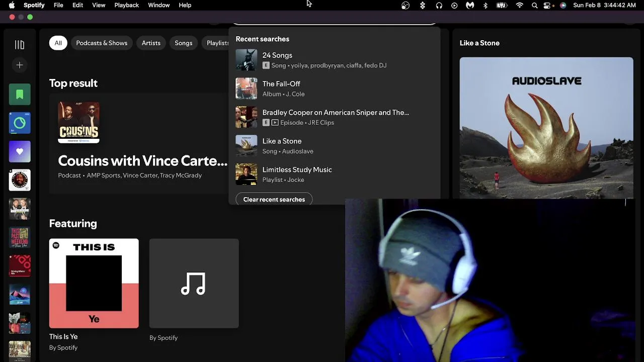Viewport: 644px width, 362px height.
Task: Click the play circle menu bar icon
Action: (x=454, y=5)
